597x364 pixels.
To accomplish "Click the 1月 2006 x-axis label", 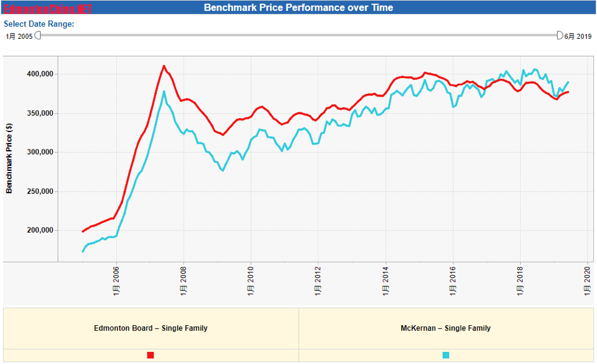I will tap(116, 281).
